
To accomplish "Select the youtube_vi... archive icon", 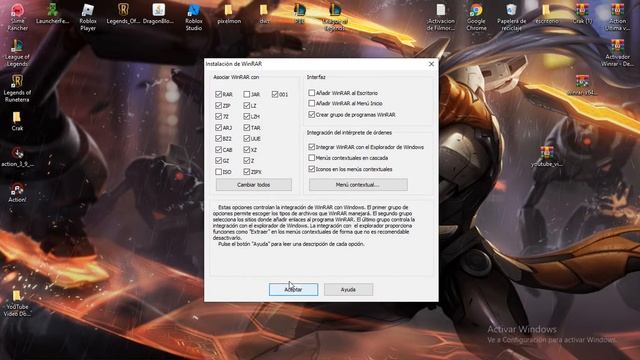I will tap(547, 157).
